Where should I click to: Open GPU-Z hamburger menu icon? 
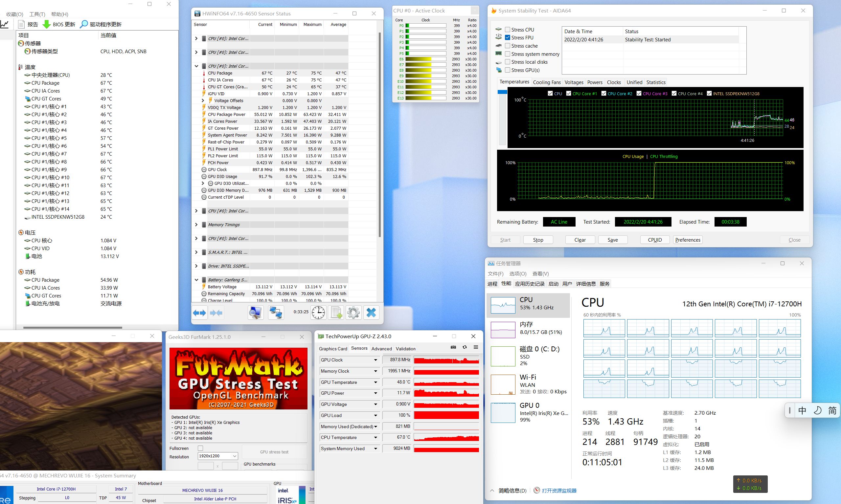click(476, 347)
